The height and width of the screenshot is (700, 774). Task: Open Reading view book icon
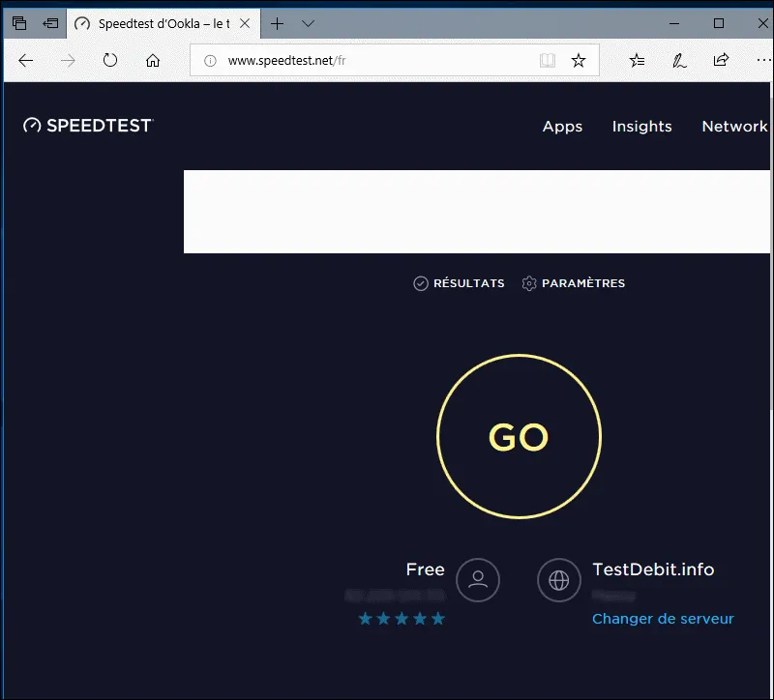click(548, 60)
